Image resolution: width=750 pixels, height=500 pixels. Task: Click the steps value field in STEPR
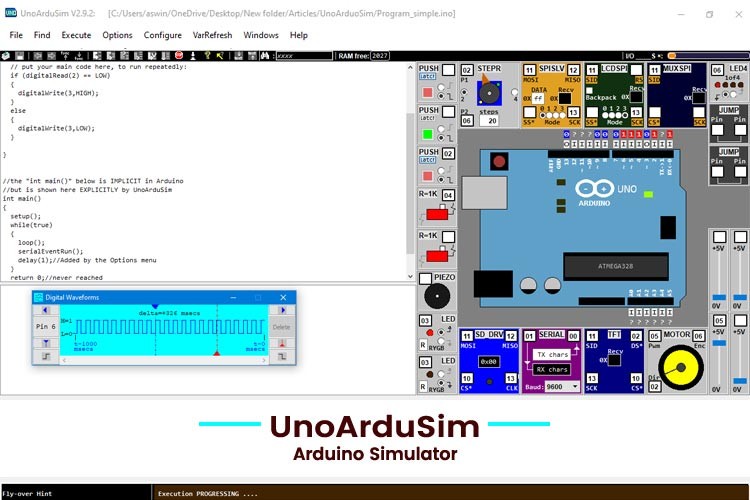point(489,121)
